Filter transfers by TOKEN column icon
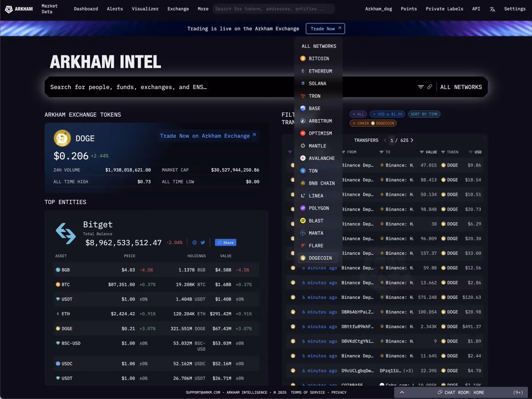The width and height of the screenshot is (532, 399). pyautogui.click(x=443, y=152)
